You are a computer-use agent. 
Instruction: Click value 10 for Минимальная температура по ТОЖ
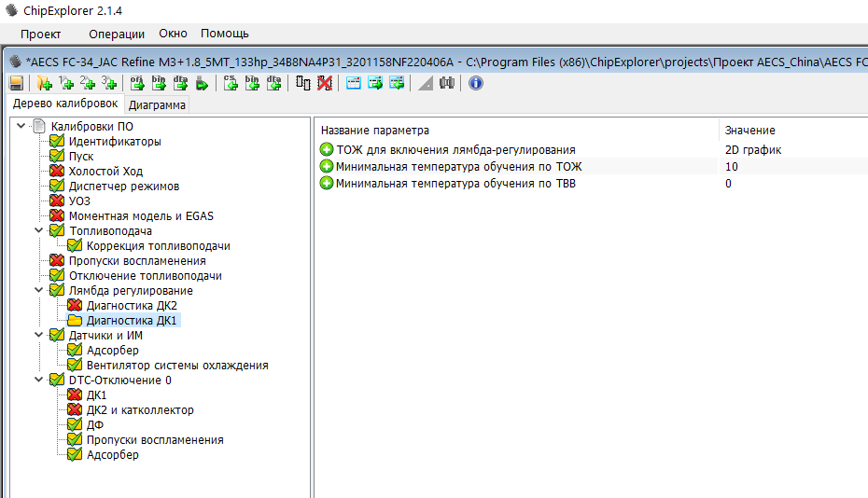[731, 167]
